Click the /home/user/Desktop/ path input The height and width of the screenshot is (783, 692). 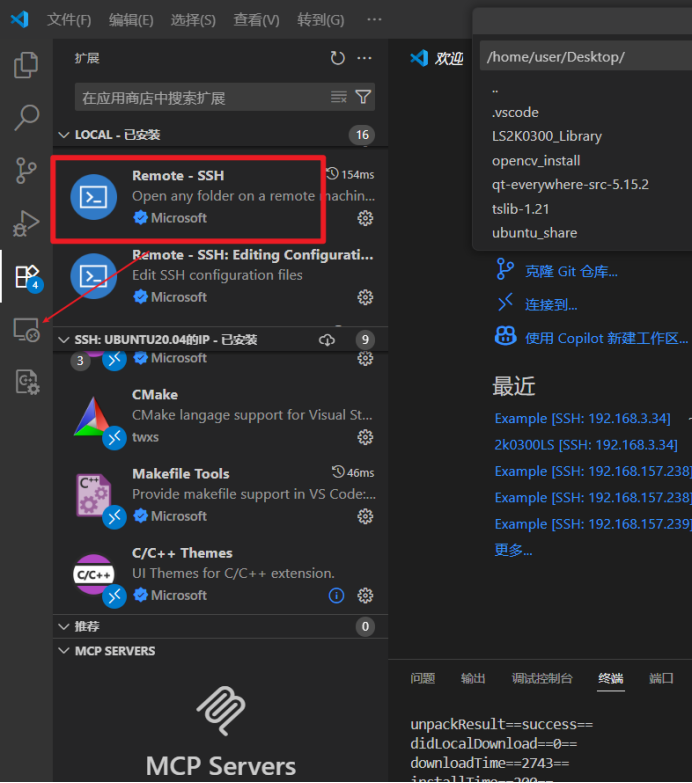586,57
